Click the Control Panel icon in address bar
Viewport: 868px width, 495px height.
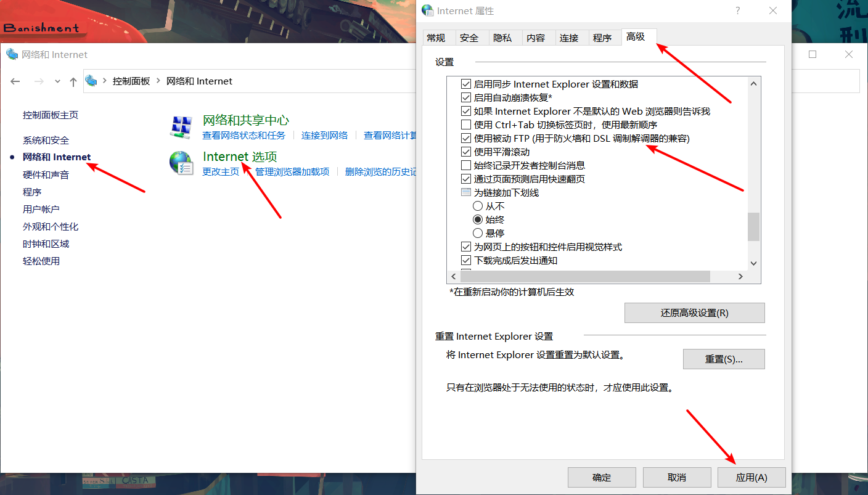click(x=92, y=81)
